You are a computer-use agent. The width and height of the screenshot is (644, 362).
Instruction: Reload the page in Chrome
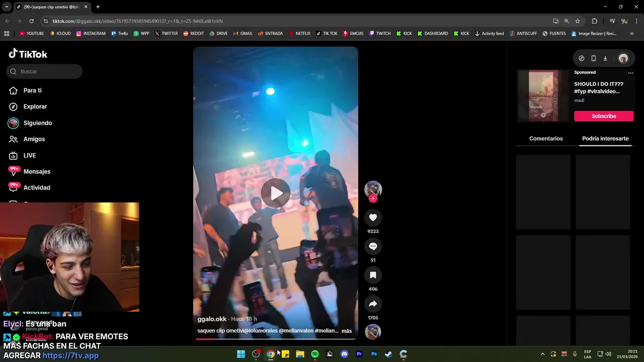31,21
